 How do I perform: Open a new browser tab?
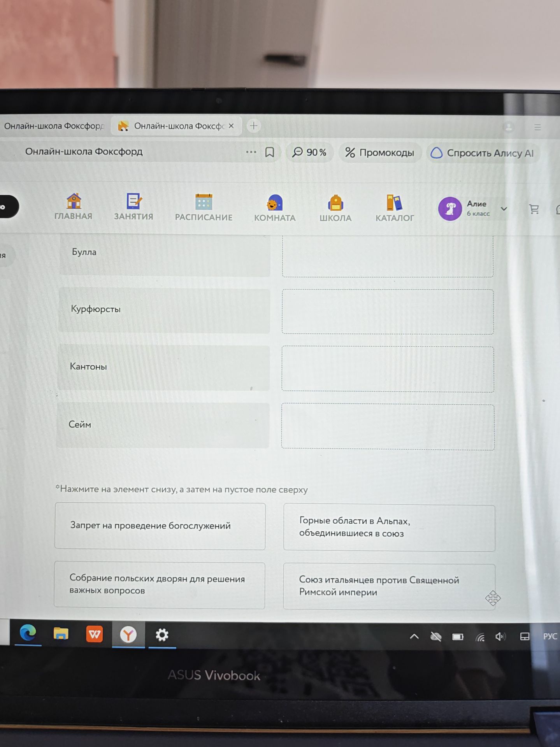254,126
